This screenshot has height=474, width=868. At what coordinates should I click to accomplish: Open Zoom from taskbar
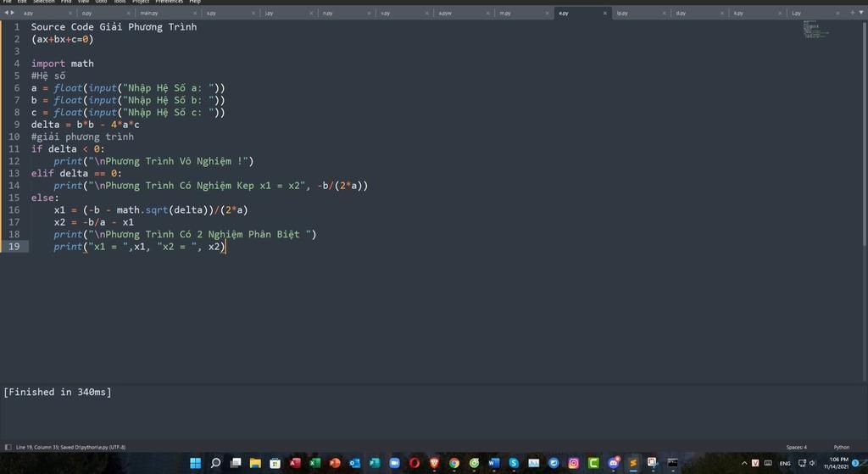pyautogui.click(x=395, y=463)
